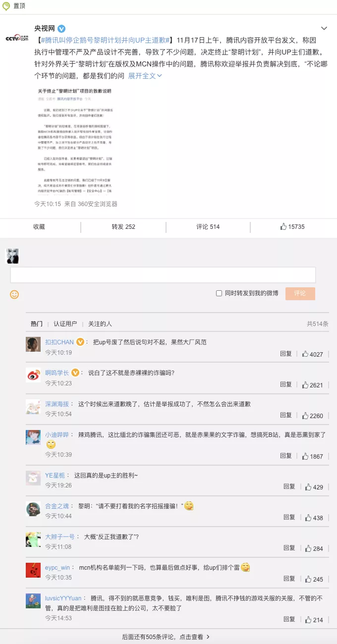Screen dimensions: 337x644
Task: Open the emoji smiley picker
Action: coord(14,294)
